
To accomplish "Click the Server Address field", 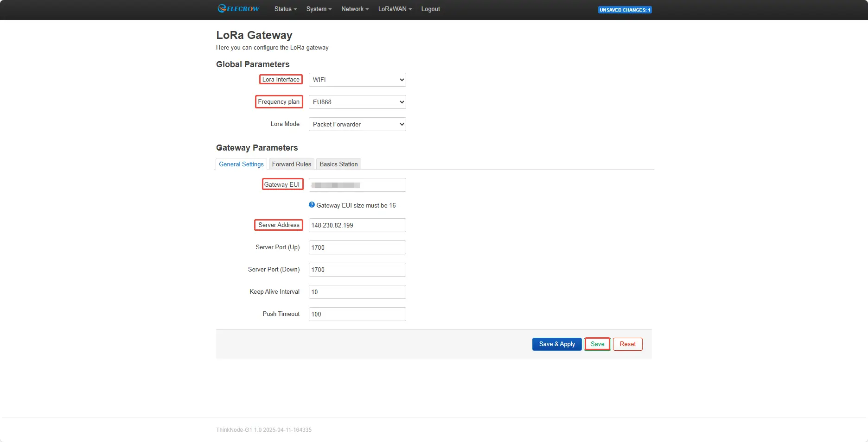I will [x=357, y=225].
